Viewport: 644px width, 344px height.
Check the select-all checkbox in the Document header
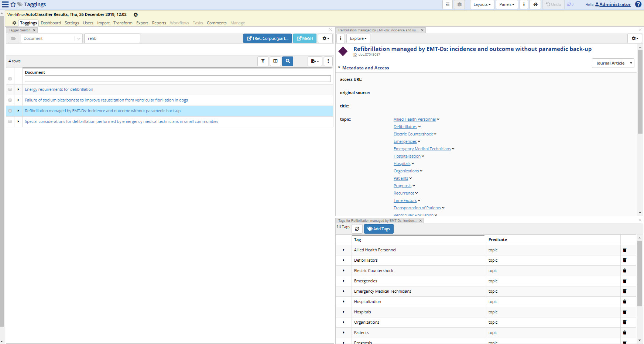click(10, 79)
